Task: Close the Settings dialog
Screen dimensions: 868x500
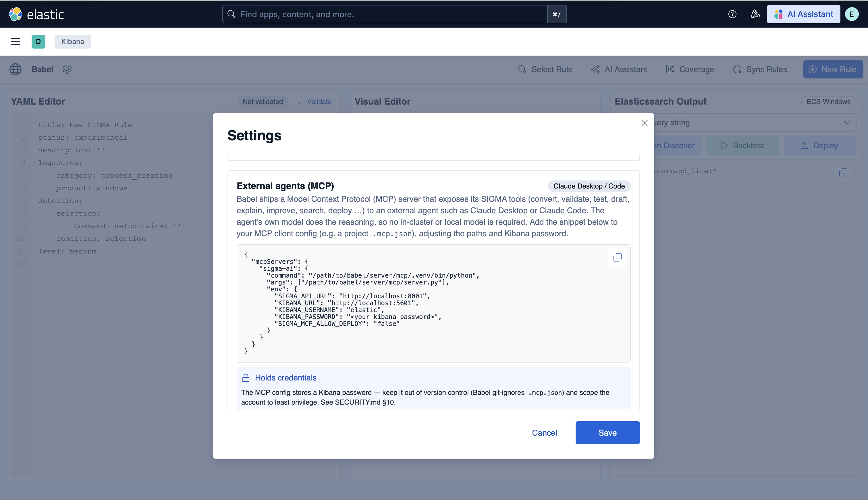Action: click(x=644, y=123)
